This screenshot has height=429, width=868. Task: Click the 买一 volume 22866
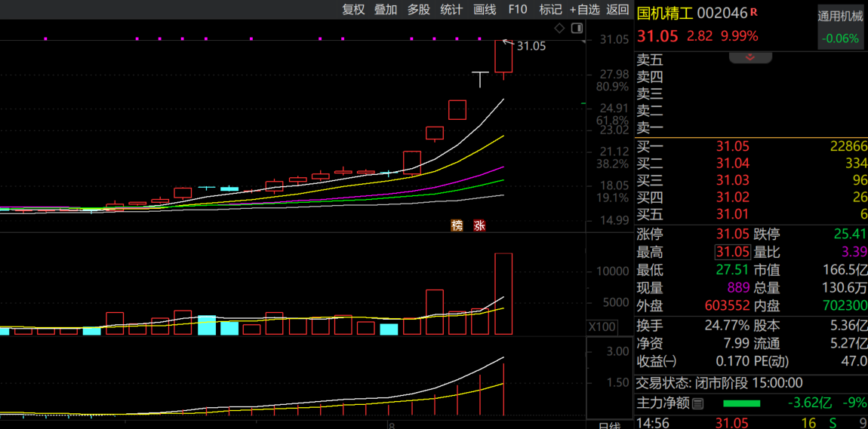click(x=848, y=146)
